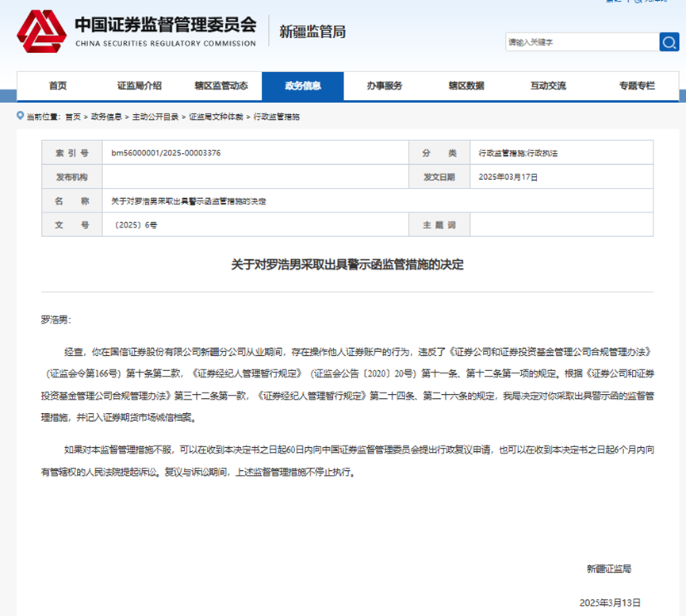Click the highlighted 政务信息 tab
This screenshot has width=686, height=616.
[303, 86]
